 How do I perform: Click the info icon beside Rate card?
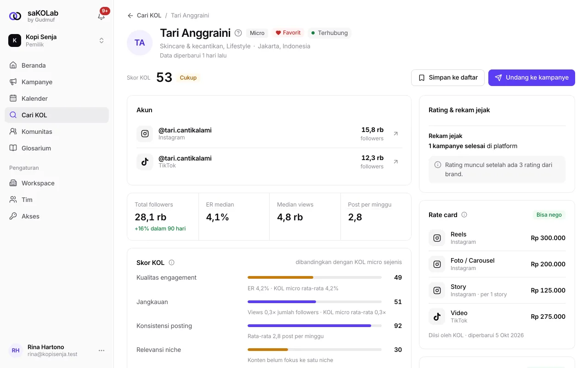click(464, 215)
